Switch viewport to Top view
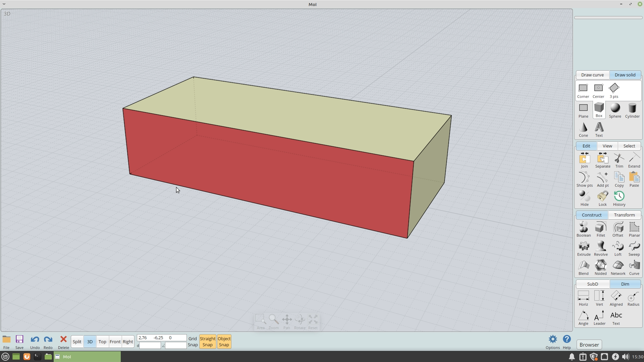 [102, 342]
